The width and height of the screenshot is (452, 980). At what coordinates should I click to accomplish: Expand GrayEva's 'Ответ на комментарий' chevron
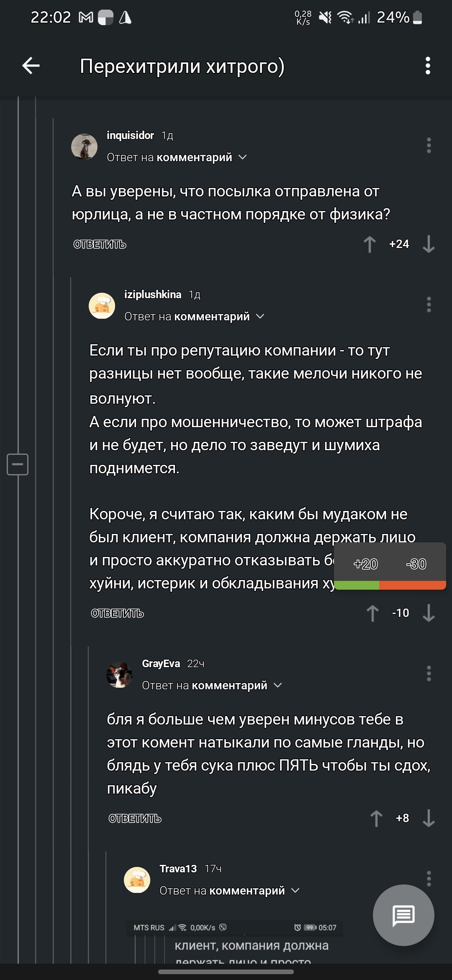click(x=278, y=685)
